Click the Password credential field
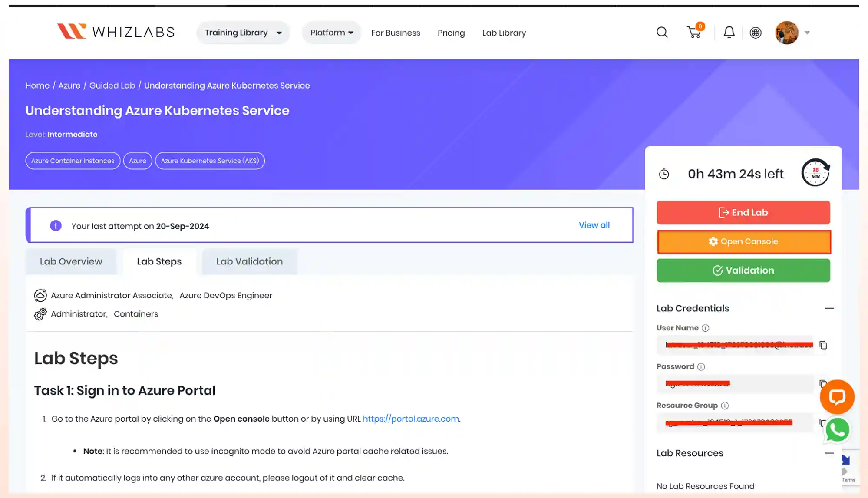868x498 pixels. [x=735, y=384]
